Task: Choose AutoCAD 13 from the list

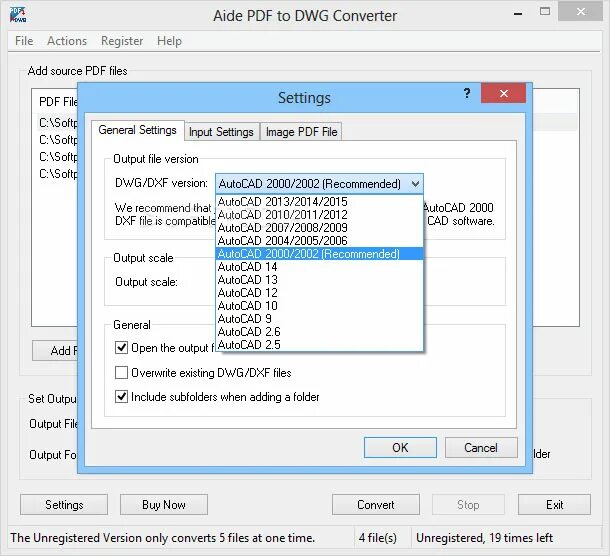Action: (319, 280)
